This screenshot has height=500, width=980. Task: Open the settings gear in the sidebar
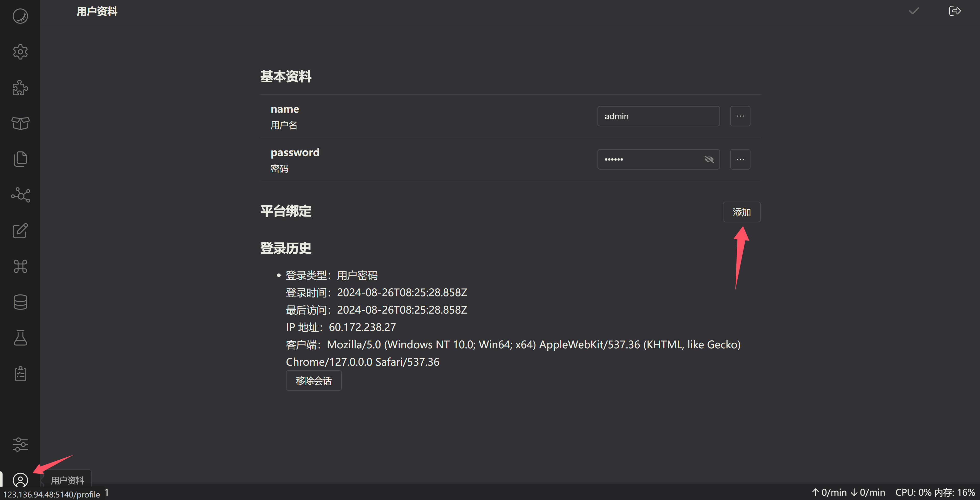tap(20, 52)
